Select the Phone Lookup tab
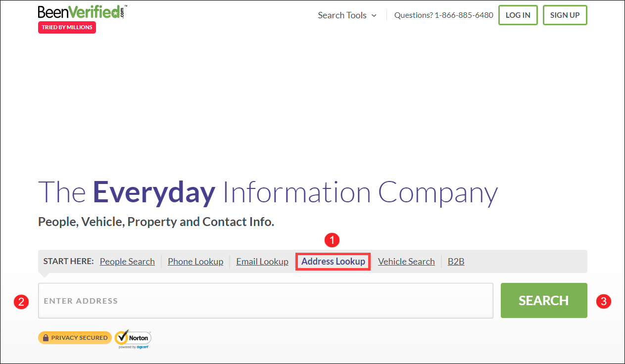Screen dimensions: 625x364 tap(195, 262)
